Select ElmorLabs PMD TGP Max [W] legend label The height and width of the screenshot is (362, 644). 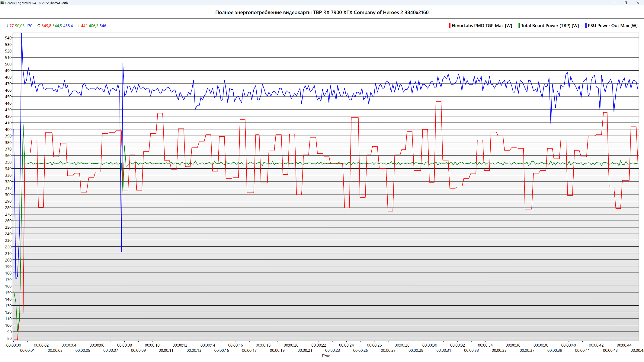click(x=482, y=26)
